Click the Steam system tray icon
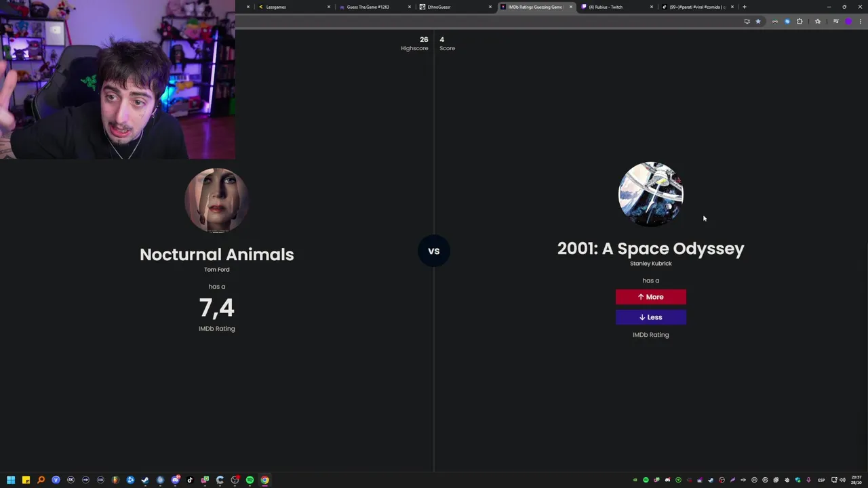Screen dimensions: 868x488 [711, 480]
